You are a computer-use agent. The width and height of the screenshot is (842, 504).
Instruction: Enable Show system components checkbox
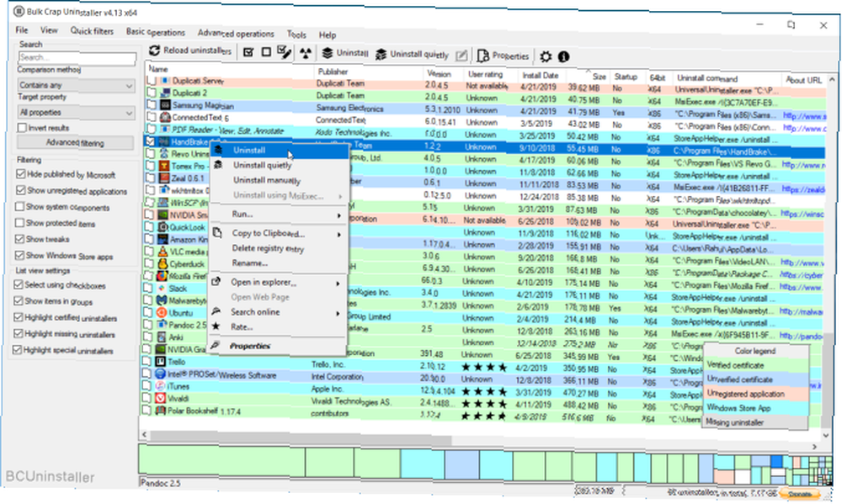[x=20, y=206]
